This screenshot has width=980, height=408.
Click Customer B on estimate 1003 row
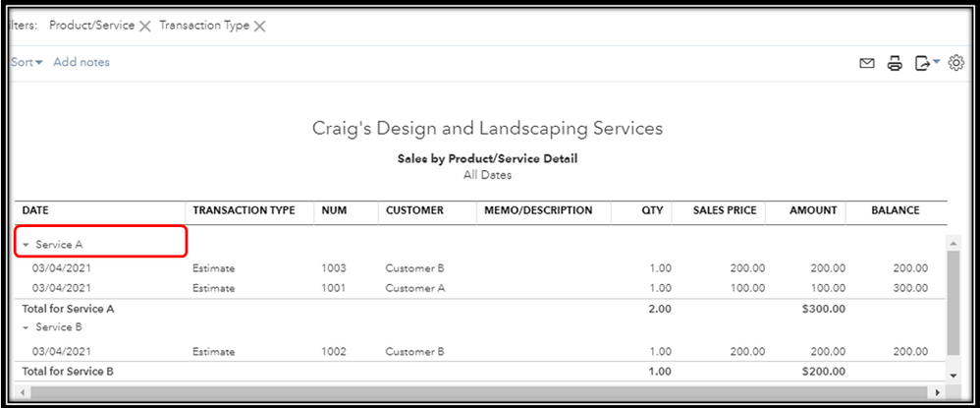pyautogui.click(x=415, y=269)
